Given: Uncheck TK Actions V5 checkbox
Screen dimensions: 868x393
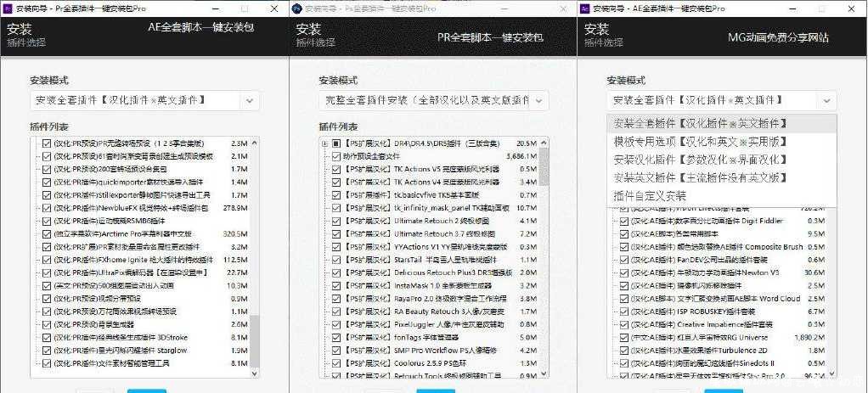Looking at the screenshot, I should coord(336,169).
